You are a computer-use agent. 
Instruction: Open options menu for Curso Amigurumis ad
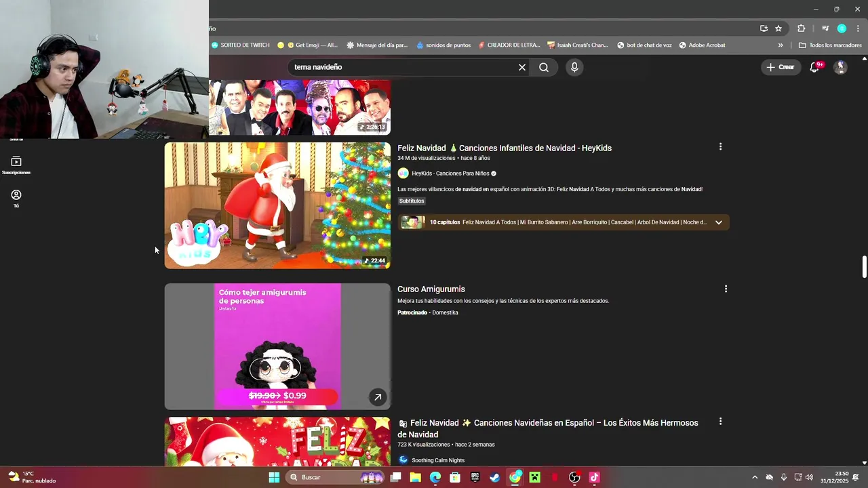point(726,289)
